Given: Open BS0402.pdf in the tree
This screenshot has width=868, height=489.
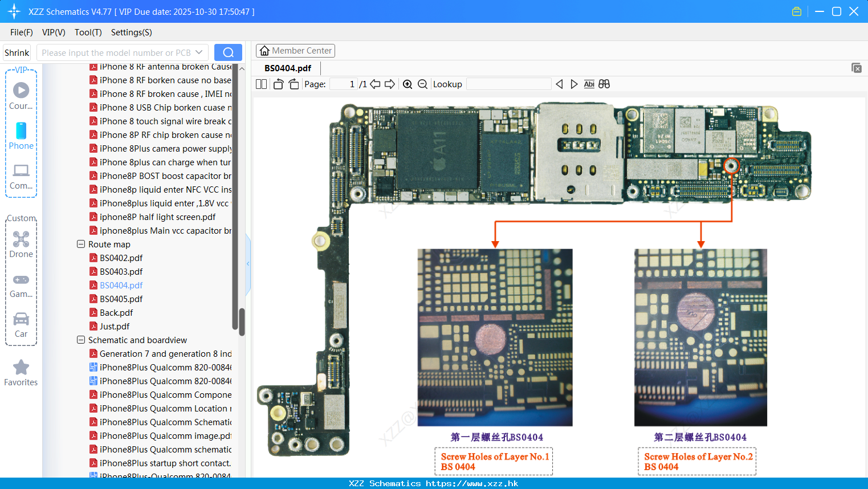Looking at the screenshot, I should (121, 258).
